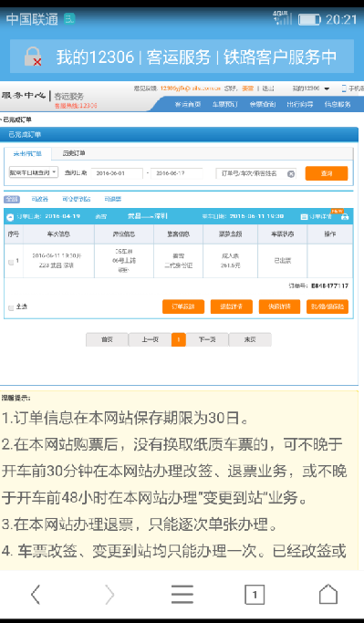Image resolution: width=364 pixels, height=623 pixels.
Task: Expand the 我的12306 dropdown arrow
Action: click(327, 88)
